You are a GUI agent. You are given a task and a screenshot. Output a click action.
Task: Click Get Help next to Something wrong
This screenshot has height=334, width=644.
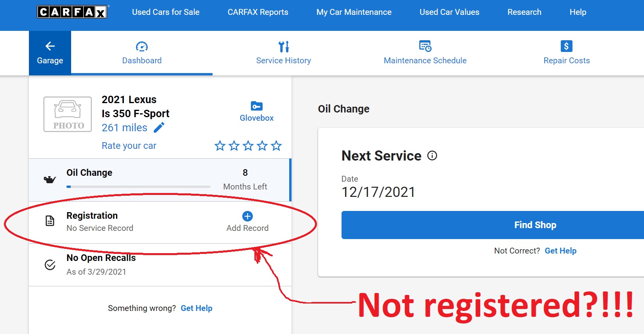point(197,308)
